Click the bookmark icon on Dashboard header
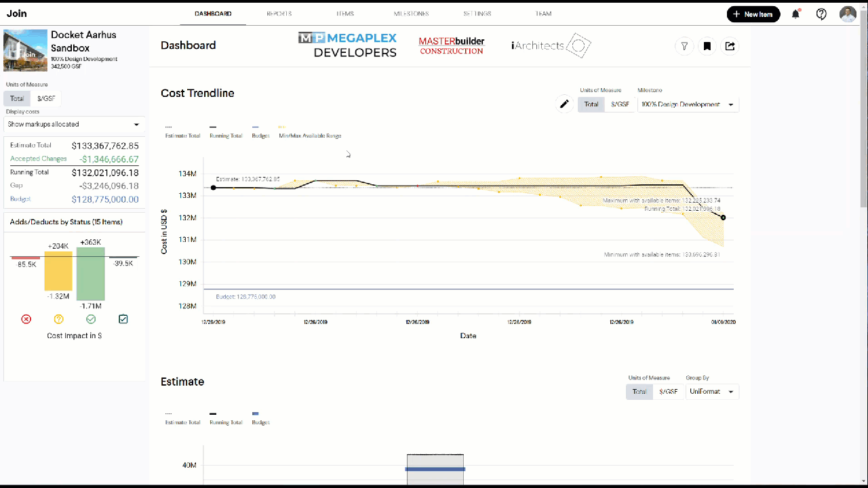 click(x=707, y=46)
